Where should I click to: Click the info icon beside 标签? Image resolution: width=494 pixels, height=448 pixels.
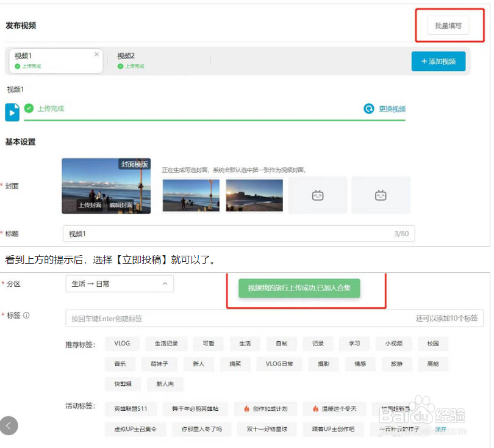pyautogui.click(x=26, y=316)
